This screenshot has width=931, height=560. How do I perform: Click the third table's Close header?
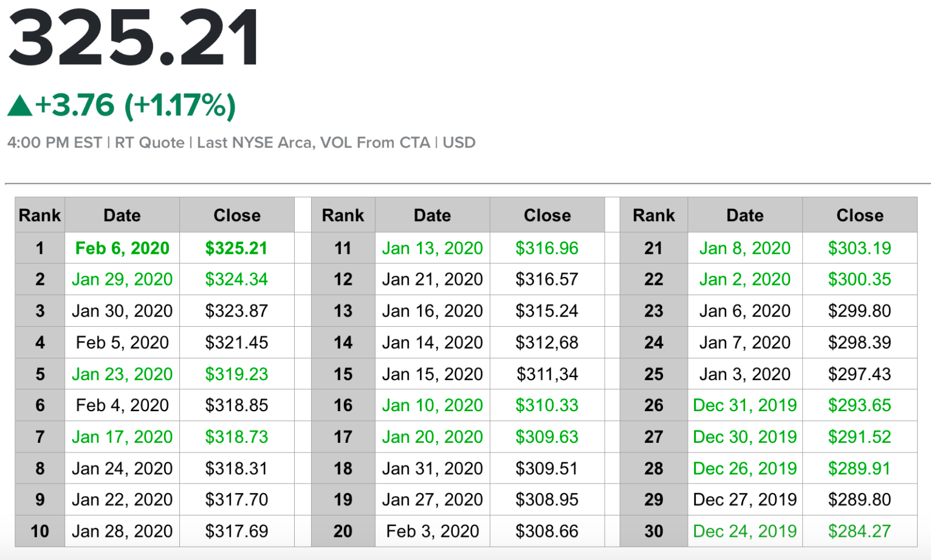(860, 215)
